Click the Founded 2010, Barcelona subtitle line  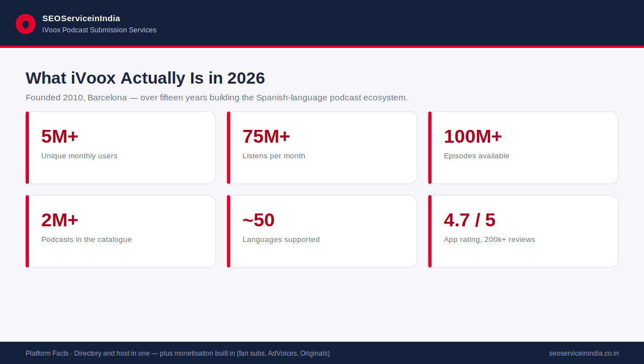point(217,98)
